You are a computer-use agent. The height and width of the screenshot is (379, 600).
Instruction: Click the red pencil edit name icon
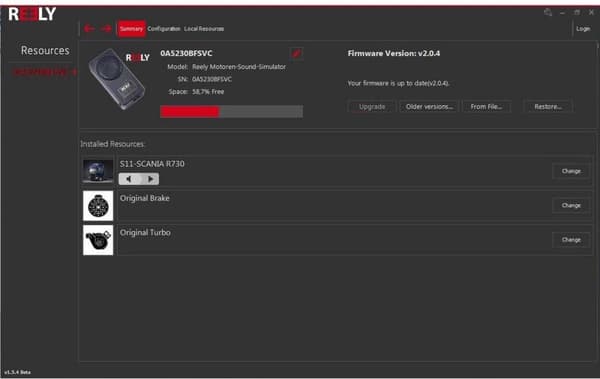pyautogui.click(x=296, y=53)
